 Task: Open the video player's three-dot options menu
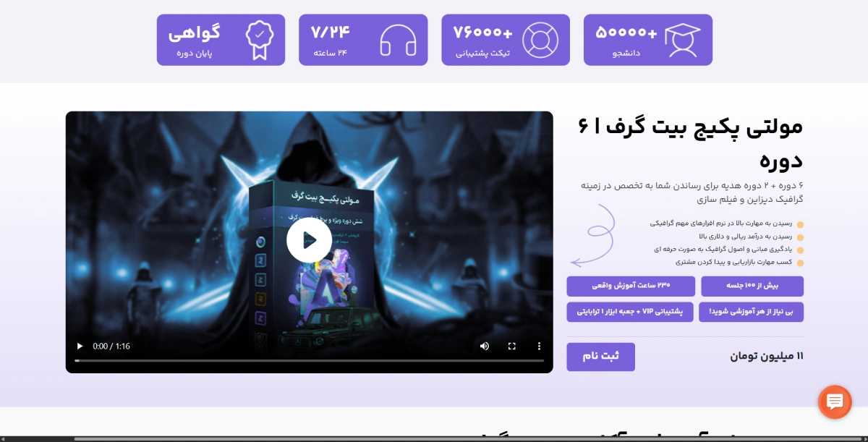[539, 347]
